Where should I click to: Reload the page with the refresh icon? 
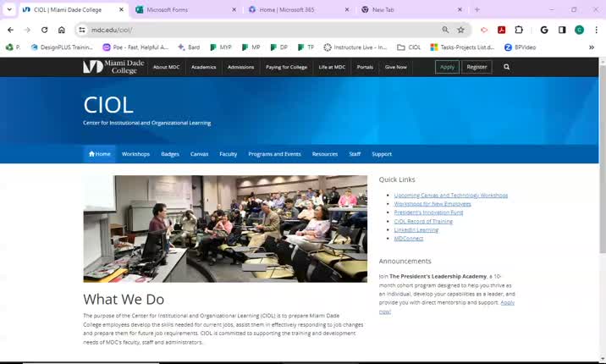click(x=44, y=30)
